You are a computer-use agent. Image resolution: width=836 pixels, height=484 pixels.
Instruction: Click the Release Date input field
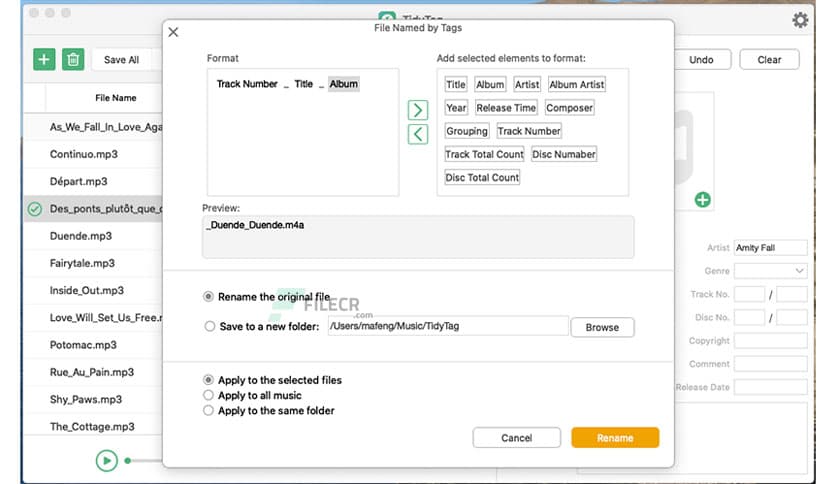pyautogui.click(x=770, y=388)
